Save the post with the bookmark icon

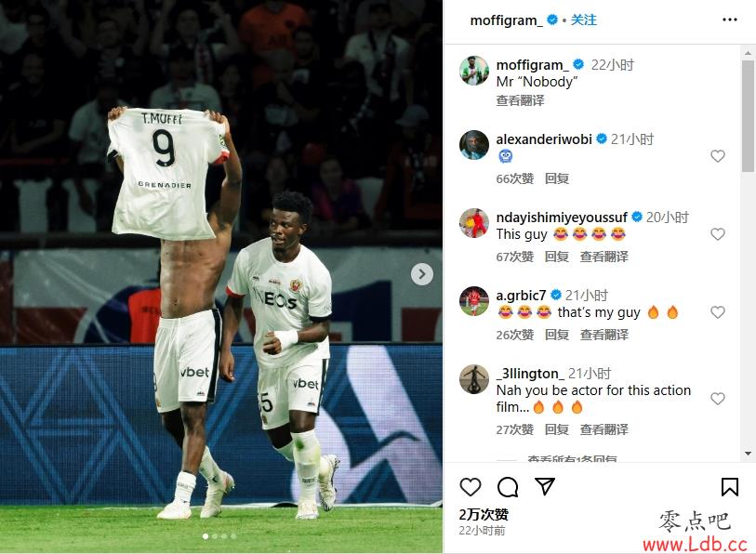[x=729, y=487]
